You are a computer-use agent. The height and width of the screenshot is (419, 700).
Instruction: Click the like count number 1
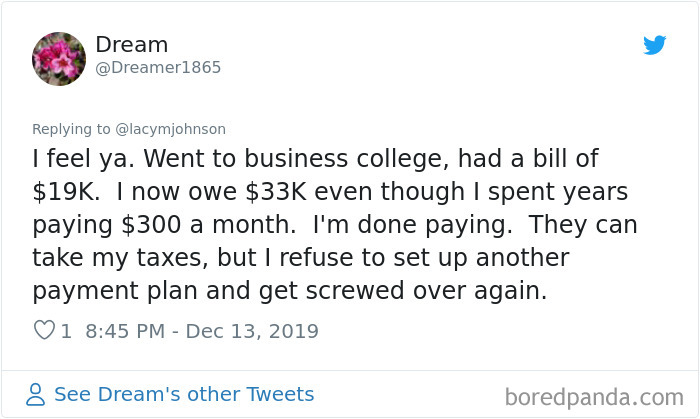66,331
